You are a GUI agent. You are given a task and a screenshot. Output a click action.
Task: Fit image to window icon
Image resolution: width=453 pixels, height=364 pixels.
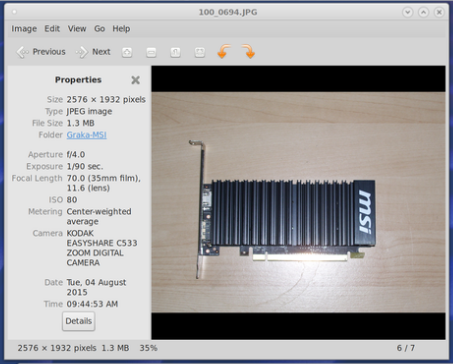(x=200, y=52)
